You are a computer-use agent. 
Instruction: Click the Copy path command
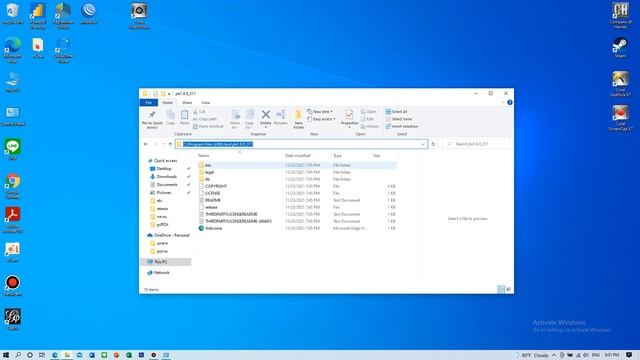(x=205, y=119)
